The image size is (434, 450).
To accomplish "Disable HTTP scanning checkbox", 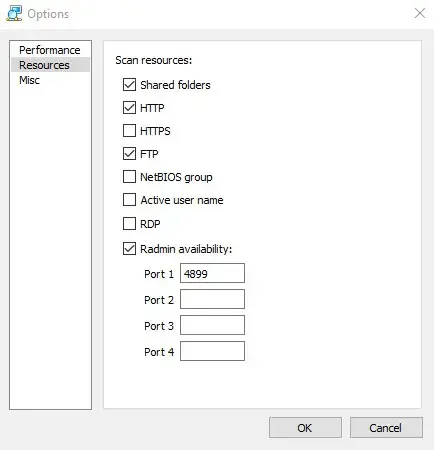I will (129, 108).
